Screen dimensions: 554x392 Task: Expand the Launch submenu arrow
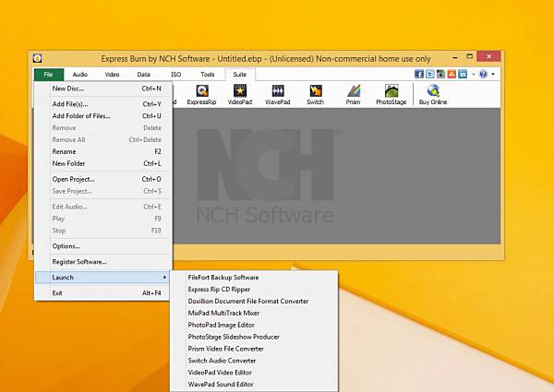[x=164, y=278]
